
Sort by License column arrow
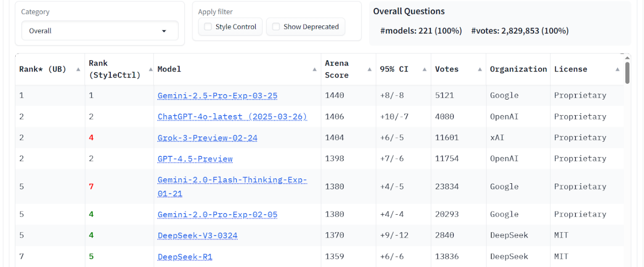(x=617, y=69)
